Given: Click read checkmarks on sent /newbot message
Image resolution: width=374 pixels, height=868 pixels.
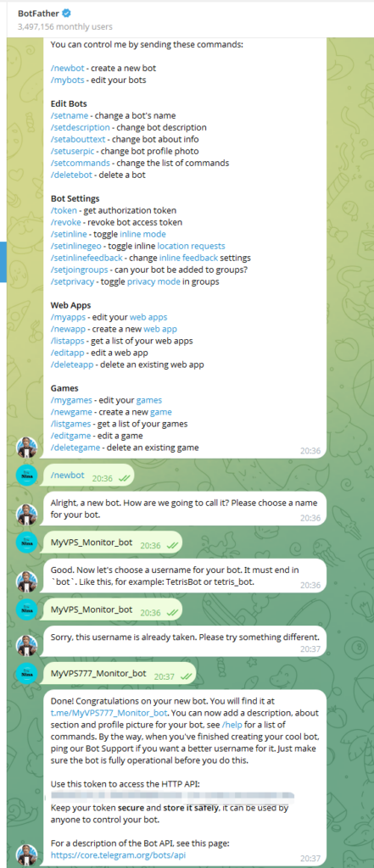Looking at the screenshot, I should click(x=123, y=478).
